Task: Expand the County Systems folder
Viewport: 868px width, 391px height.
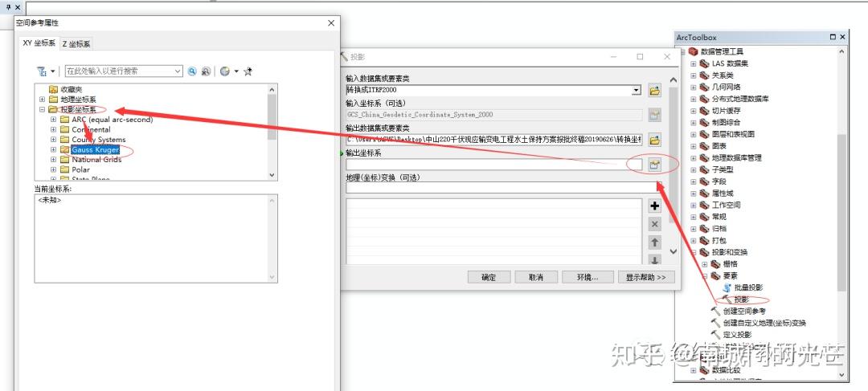Action: pyautogui.click(x=53, y=140)
